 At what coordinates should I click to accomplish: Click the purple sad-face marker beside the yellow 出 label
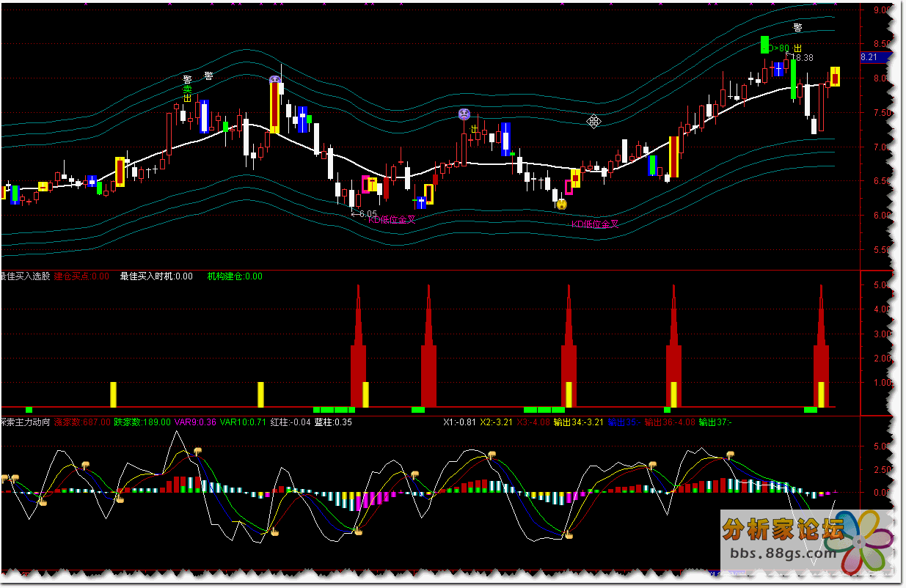(464, 114)
